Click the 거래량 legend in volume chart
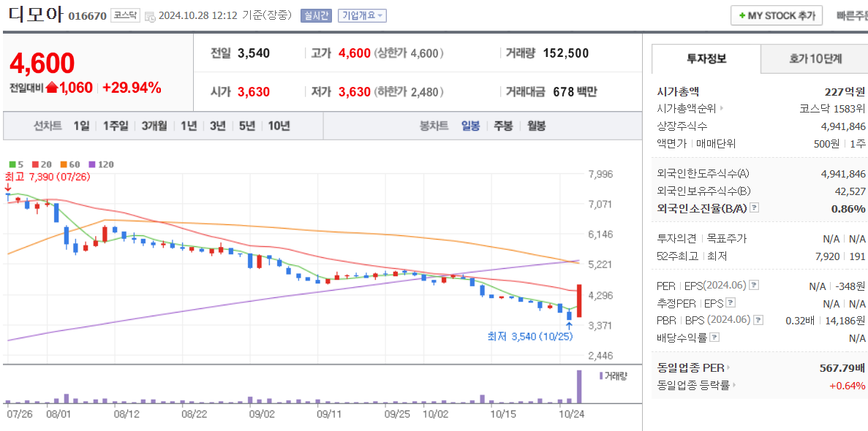 [x=613, y=375]
